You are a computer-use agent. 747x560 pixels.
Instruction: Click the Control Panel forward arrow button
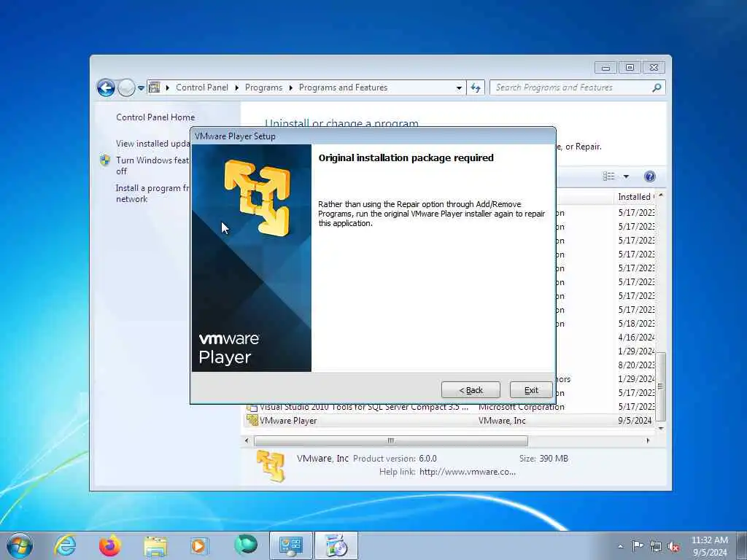click(x=126, y=87)
